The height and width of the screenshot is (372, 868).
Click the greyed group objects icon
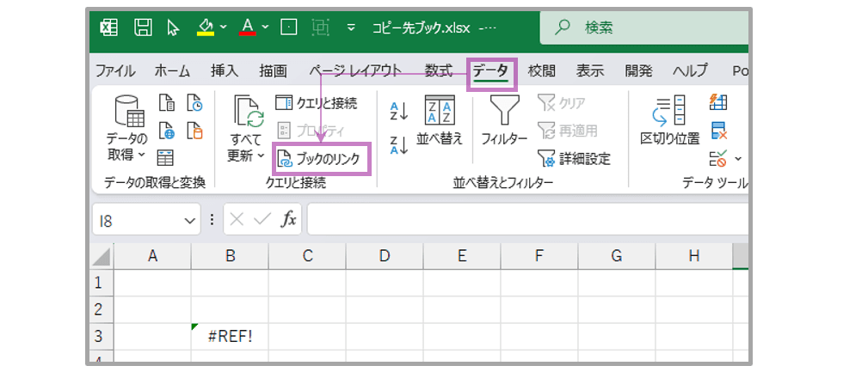[x=321, y=27]
